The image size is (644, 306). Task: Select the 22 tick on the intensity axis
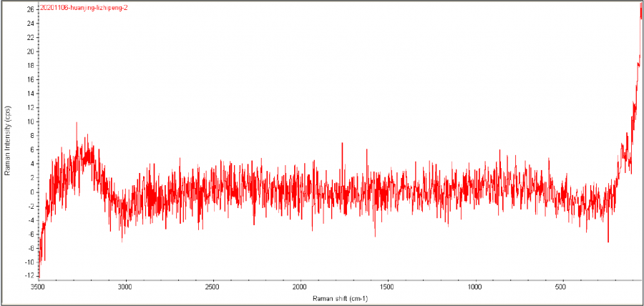(30, 37)
